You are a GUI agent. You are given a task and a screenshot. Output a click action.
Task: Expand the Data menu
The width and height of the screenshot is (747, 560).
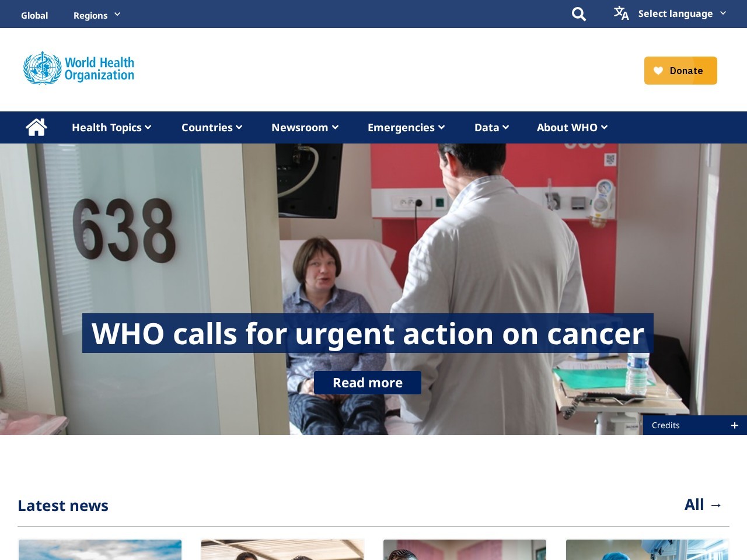(491, 127)
